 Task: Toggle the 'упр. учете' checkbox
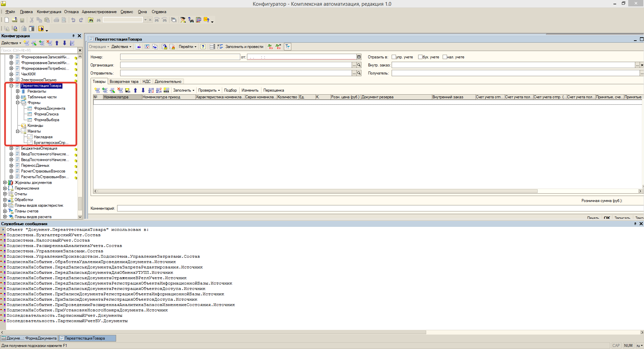(x=394, y=57)
